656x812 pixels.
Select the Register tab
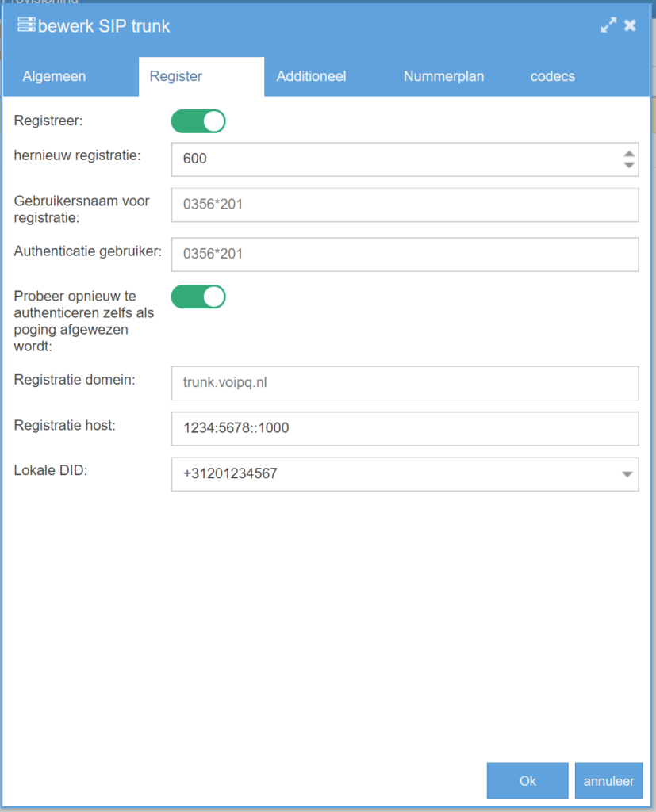(x=176, y=77)
